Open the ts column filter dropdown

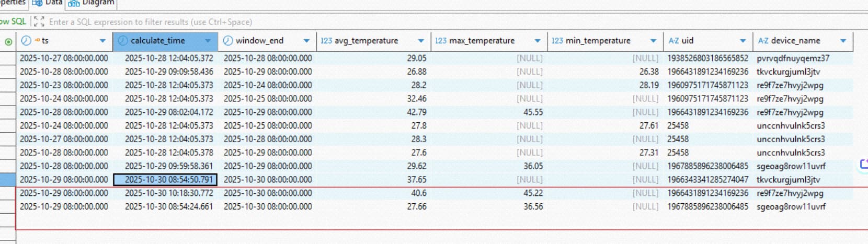(x=102, y=41)
